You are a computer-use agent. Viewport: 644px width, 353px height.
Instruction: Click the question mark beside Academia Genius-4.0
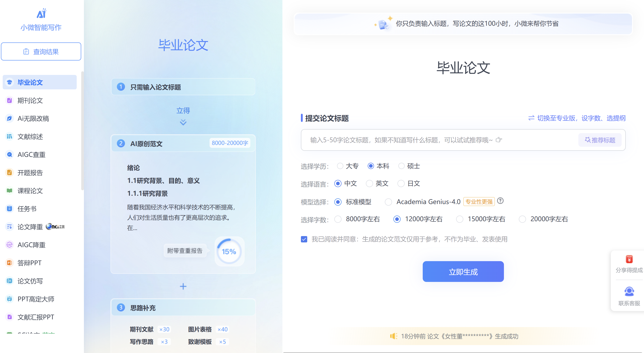(x=500, y=201)
